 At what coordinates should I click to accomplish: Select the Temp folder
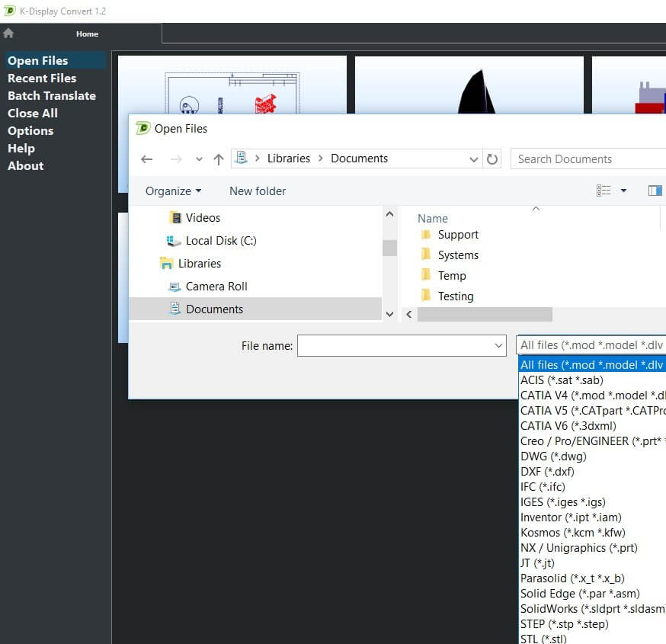click(x=452, y=276)
